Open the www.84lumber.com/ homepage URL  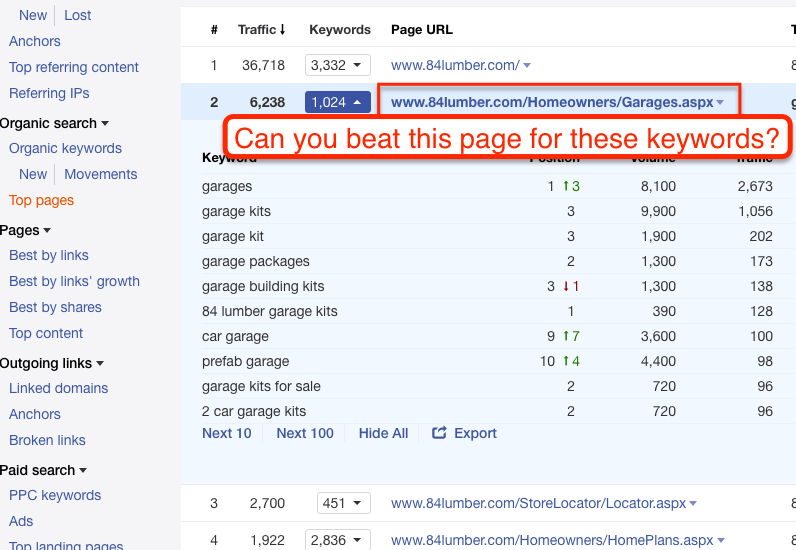click(x=454, y=66)
